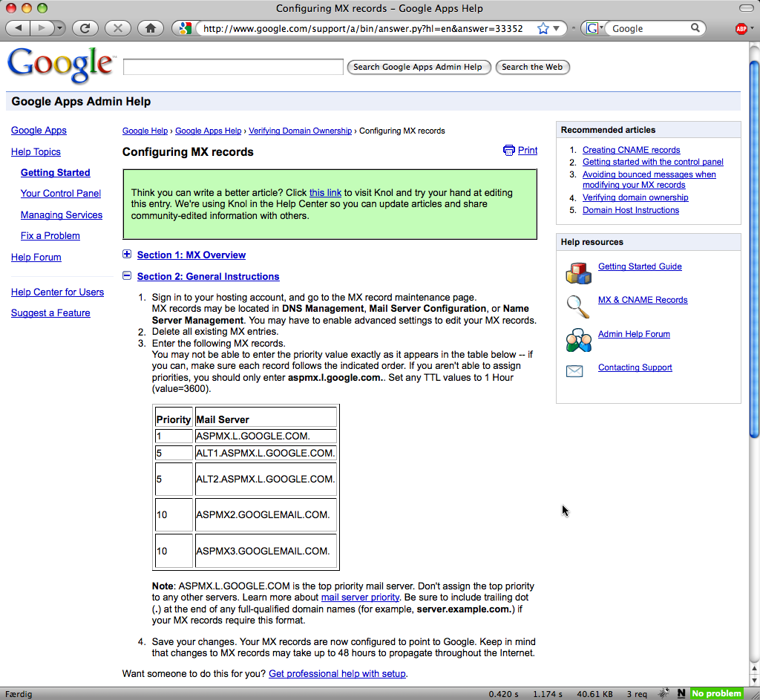This screenshot has width=760, height=700.
Task: Open Domain Host Instructions article
Action: pyautogui.click(x=631, y=210)
